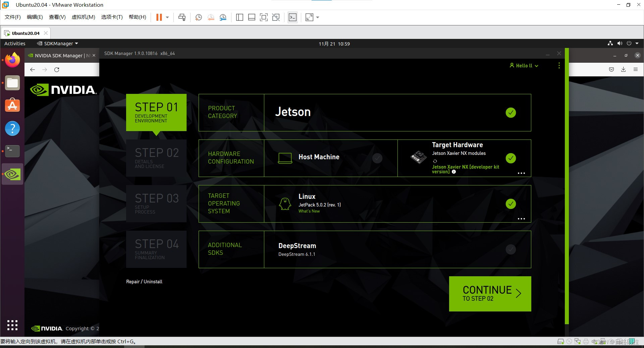This screenshot has width=644, height=348.
Task: Open the Ubuntu power system menu icon
Action: (629, 43)
